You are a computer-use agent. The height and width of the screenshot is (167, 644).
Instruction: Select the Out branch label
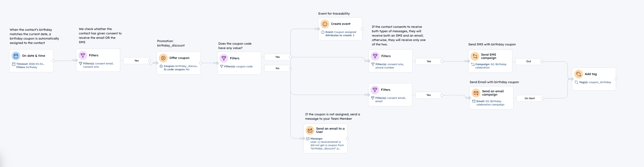point(529,61)
